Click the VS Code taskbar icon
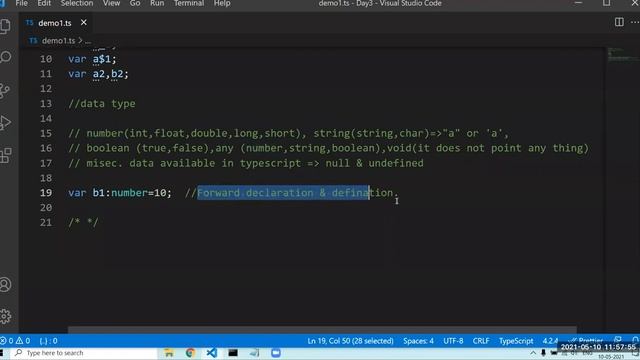Image resolution: width=640 pixels, height=360 pixels. (211, 353)
